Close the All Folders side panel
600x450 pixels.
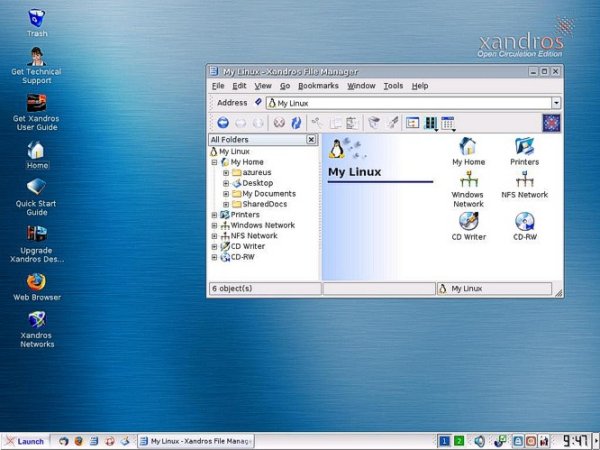[x=311, y=140]
